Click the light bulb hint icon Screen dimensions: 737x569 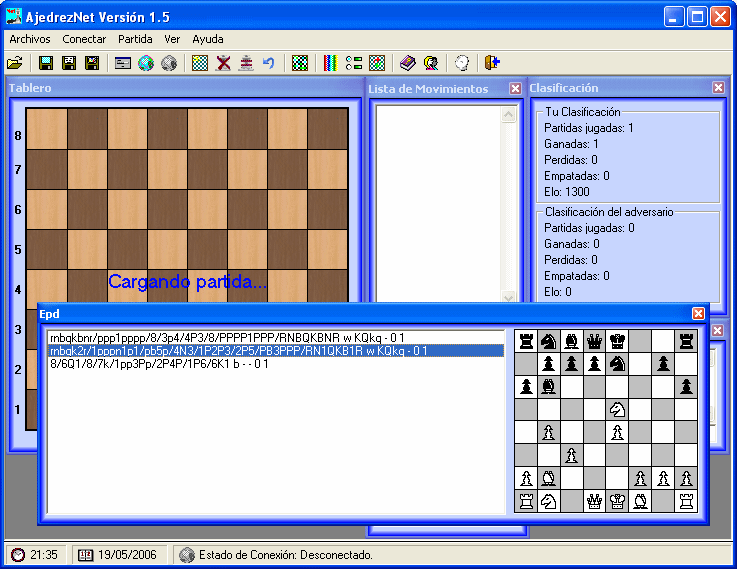461,63
